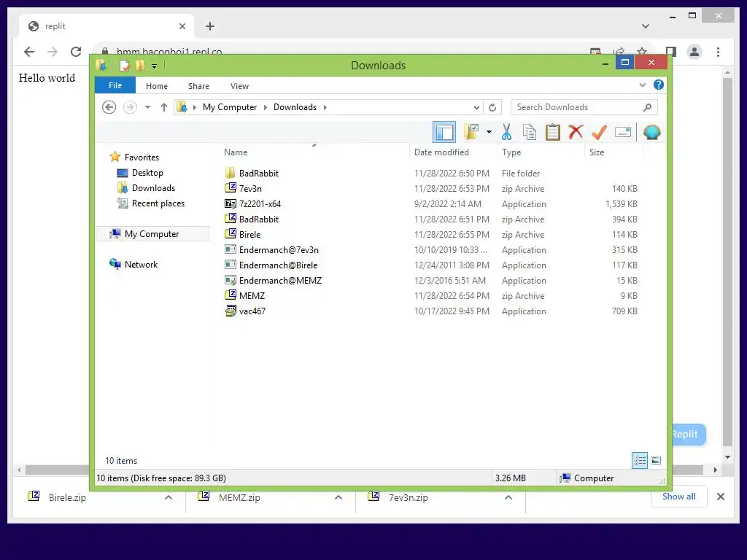Click the shell globe icon in toolbar
Image resolution: width=747 pixels, height=560 pixels.
[651, 132]
